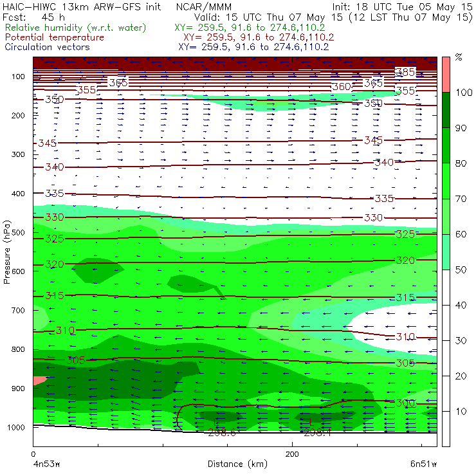476x476 pixels.
Task: Click the '50' colorbar scale label
Action: (x=461, y=270)
